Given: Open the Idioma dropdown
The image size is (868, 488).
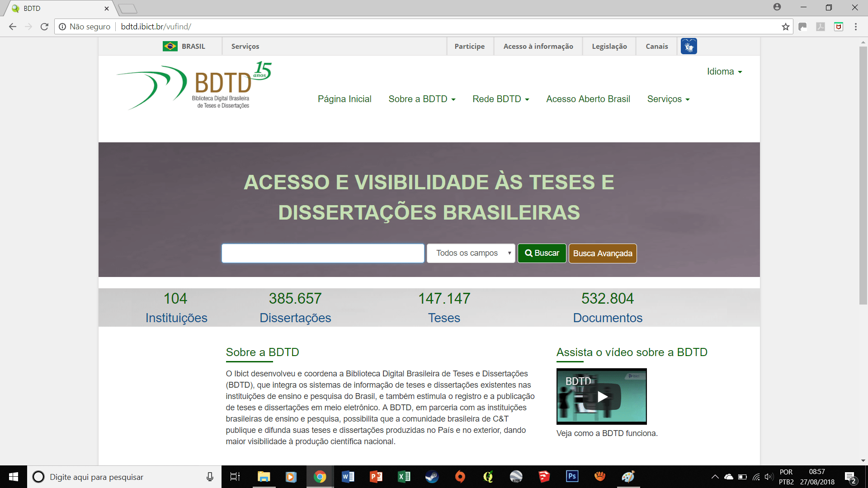Looking at the screenshot, I should (724, 71).
